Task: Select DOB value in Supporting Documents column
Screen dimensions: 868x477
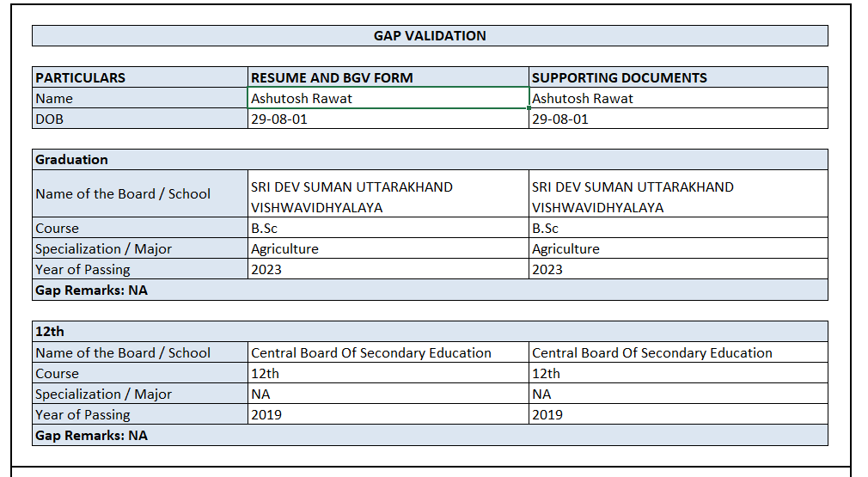Action: click(x=677, y=119)
